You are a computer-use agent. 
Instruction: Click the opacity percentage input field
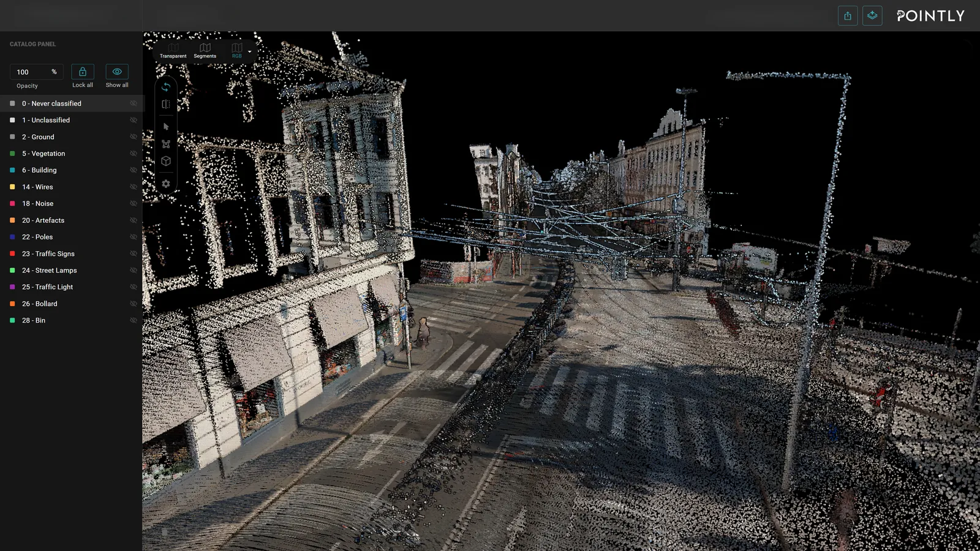37,72
